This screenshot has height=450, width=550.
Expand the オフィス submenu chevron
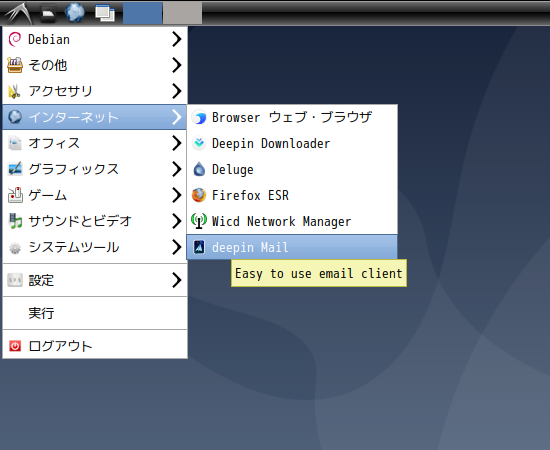[176, 143]
